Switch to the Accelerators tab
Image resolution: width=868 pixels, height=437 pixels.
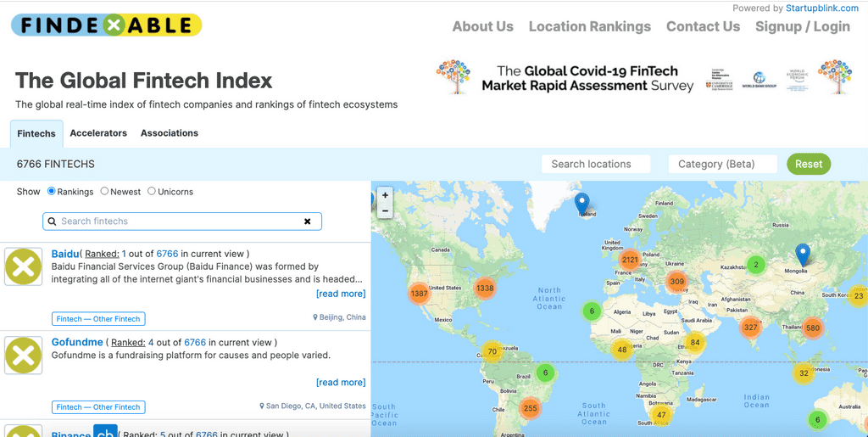[x=98, y=133]
